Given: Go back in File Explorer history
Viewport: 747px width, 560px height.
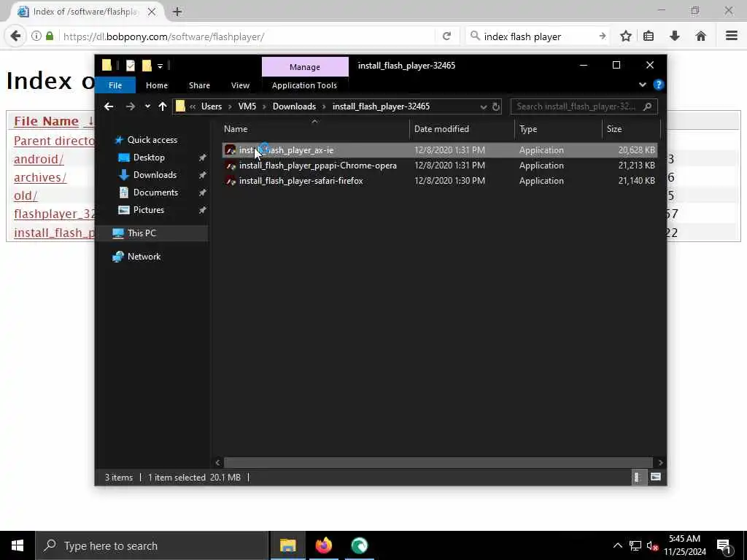Looking at the screenshot, I should click(x=109, y=106).
